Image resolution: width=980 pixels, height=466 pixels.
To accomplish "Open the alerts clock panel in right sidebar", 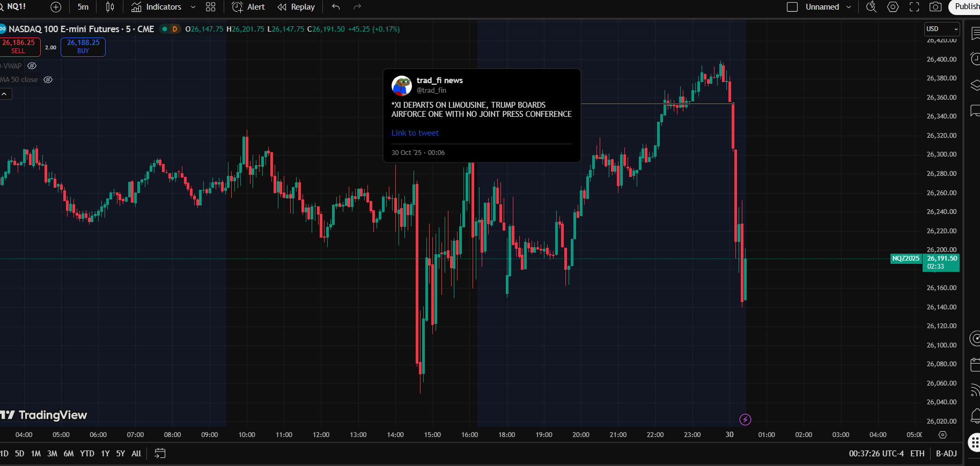I will (x=975, y=59).
